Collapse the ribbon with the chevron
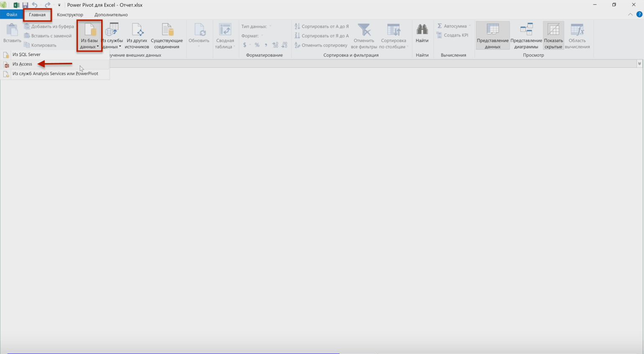 630,15
